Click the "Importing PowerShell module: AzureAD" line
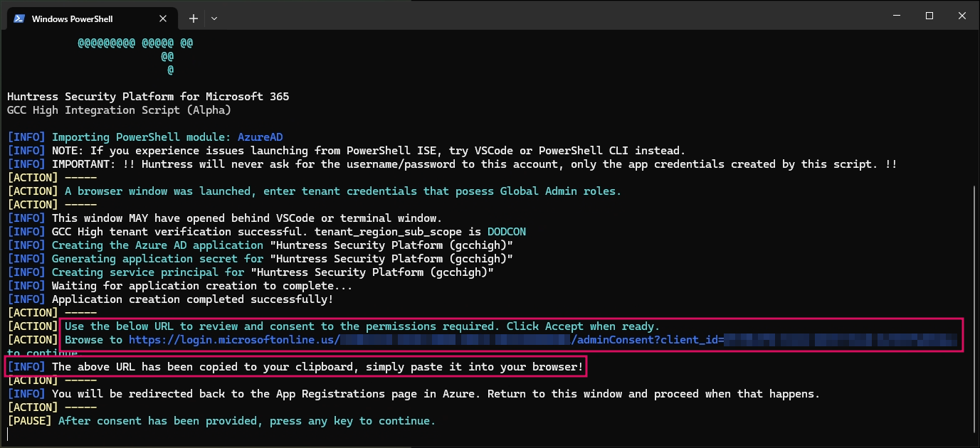Viewport: 980px width, 448px height. coord(147,137)
